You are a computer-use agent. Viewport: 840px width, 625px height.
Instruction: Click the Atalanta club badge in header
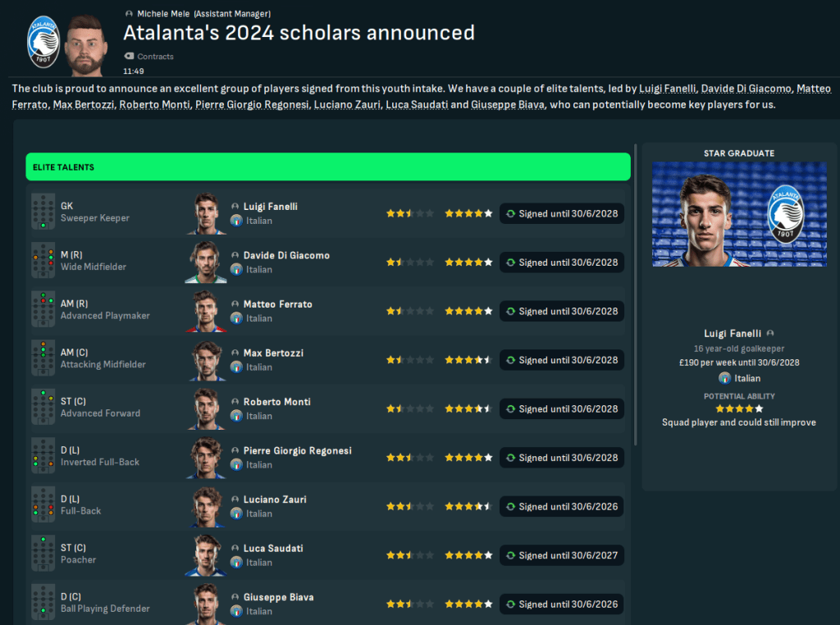point(43,42)
